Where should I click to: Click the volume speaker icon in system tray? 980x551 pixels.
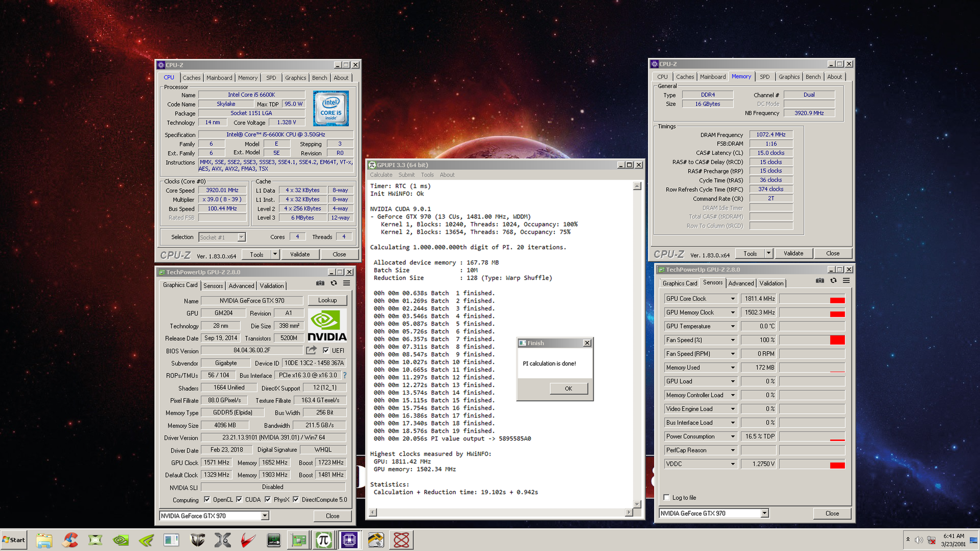[x=919, y=540]
